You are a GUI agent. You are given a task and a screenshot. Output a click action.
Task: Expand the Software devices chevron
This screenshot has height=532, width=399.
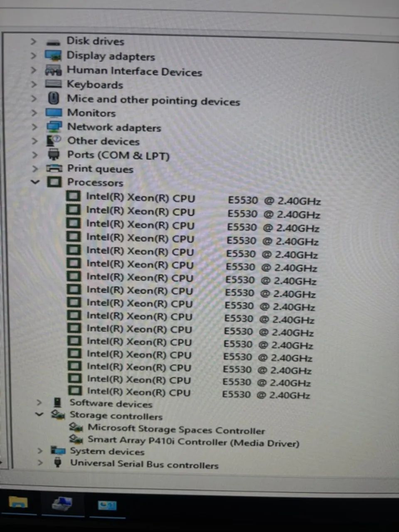[x=39, y=402]
